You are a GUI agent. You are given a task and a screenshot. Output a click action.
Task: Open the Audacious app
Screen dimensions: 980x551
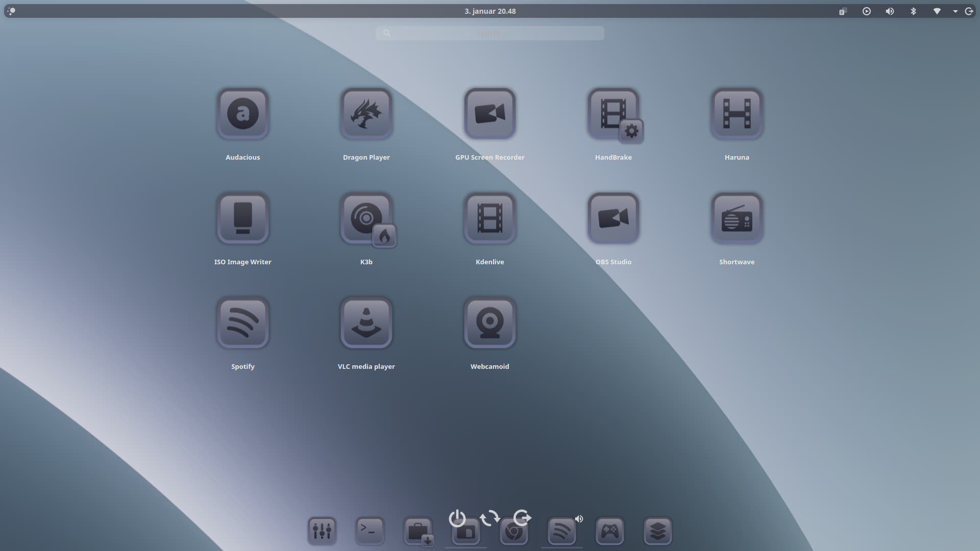pos(242,114)
